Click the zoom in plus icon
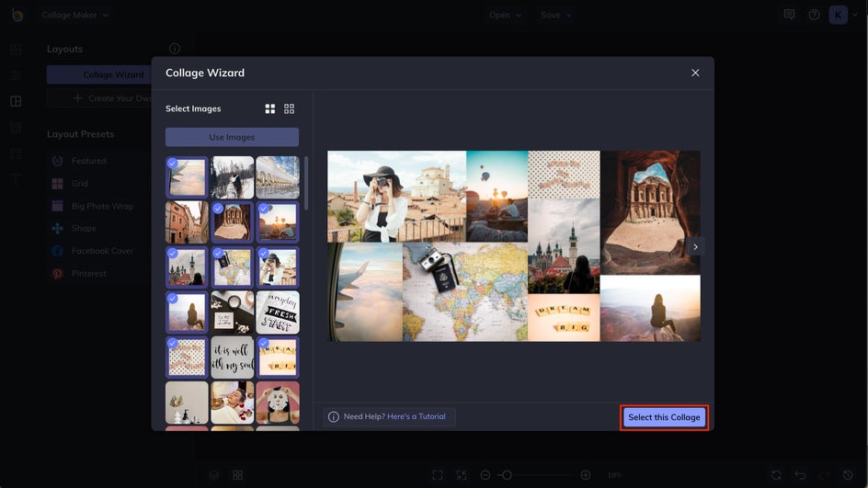Viewport: 868px width, 488px height. click(586, 475)
